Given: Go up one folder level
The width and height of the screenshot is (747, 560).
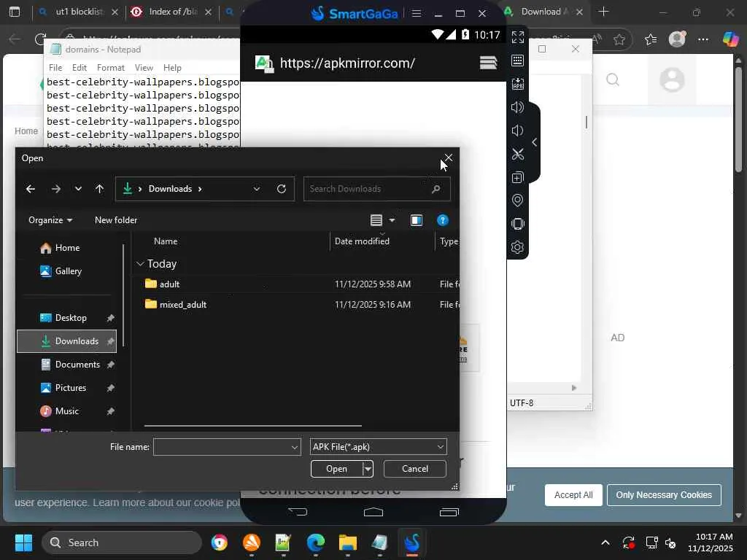Looking at the screenshot, I should click(99, 189).
